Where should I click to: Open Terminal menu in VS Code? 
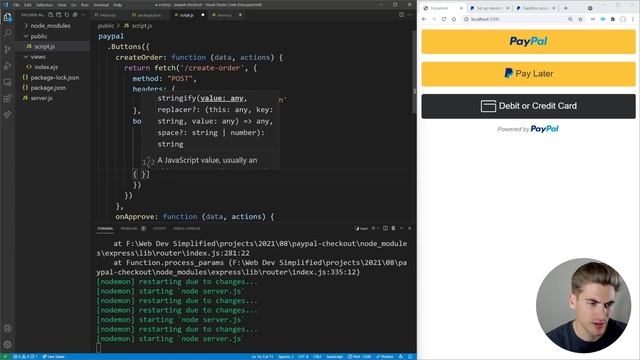click(101, 5)
